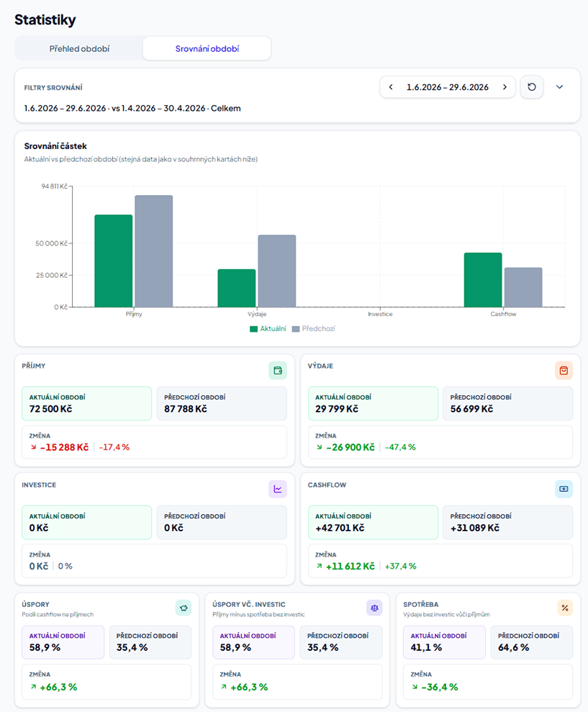Click the grey Výdaje Předchozí bar
Viewport: 588px width, 712px height.
(277, 271)
